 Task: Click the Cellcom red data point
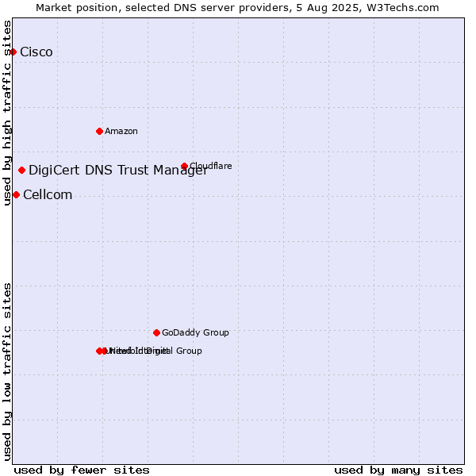pyautogui.click(x=17, y=195)
